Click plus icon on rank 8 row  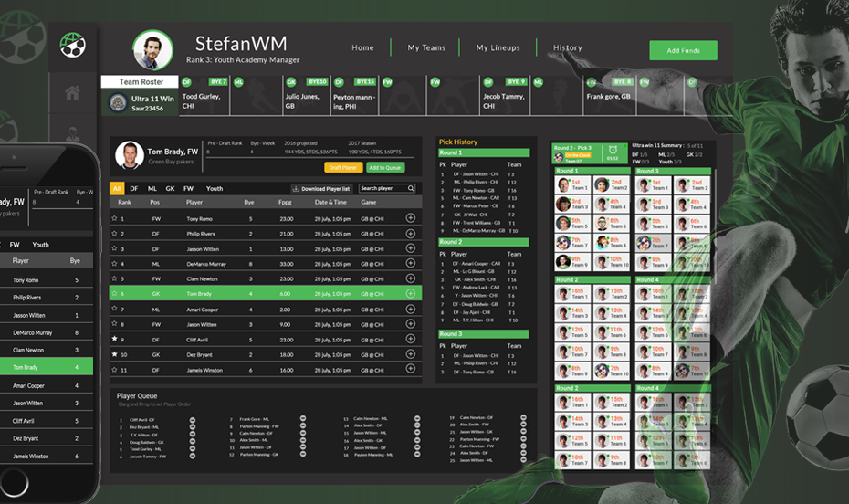click(411, 324)
